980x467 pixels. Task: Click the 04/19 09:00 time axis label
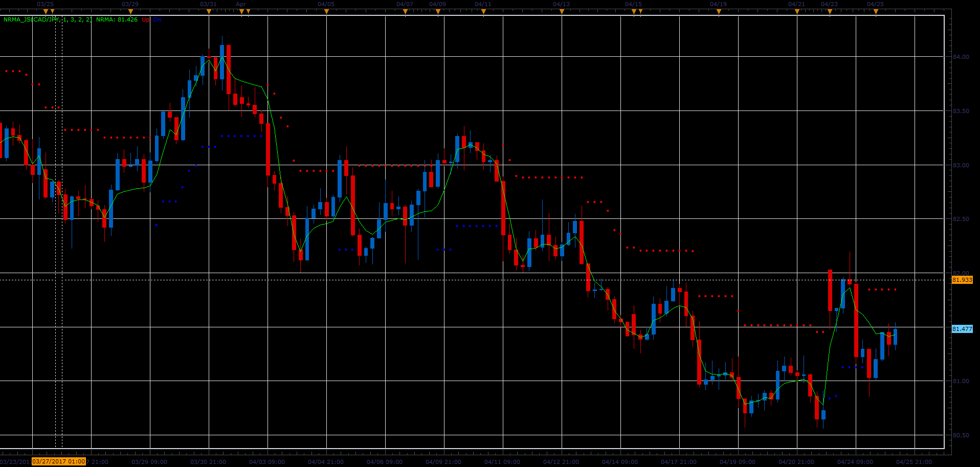point(738,462)
